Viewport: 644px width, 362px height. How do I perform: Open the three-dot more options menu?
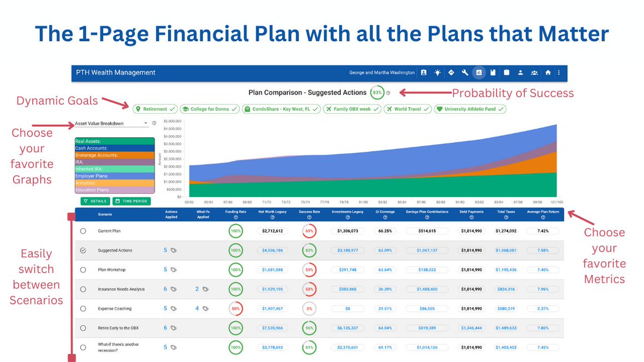(559, 72)
